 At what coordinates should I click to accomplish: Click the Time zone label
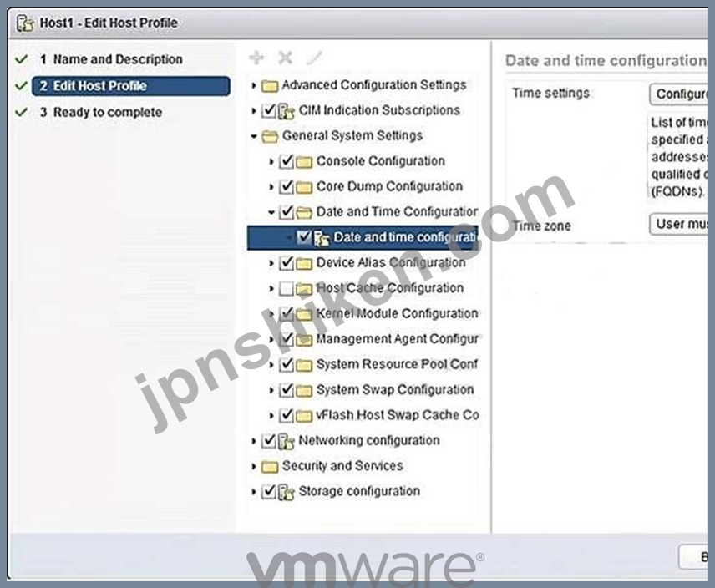541,226
